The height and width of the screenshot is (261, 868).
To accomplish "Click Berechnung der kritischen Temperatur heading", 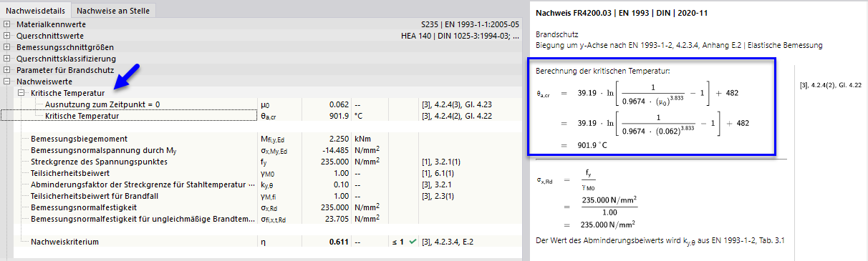I will 603,72.
